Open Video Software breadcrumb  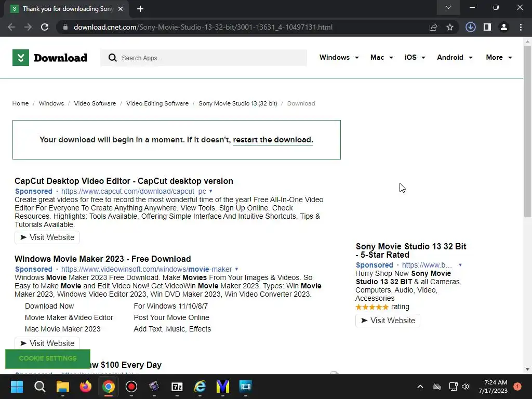click(x=95, y=103)
